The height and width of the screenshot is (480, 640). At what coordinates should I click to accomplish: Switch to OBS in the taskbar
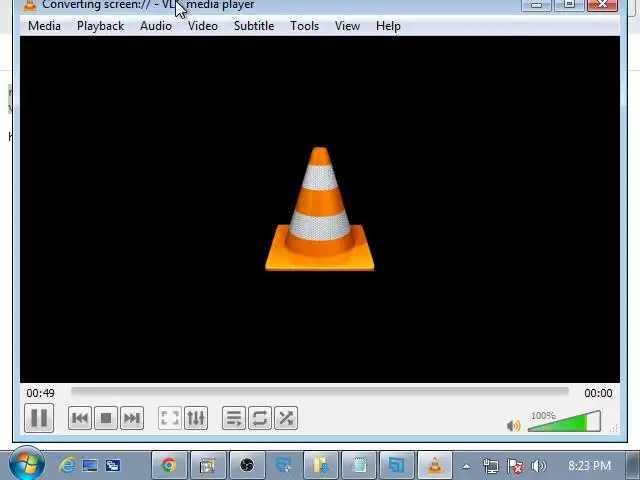coord(247,465)
